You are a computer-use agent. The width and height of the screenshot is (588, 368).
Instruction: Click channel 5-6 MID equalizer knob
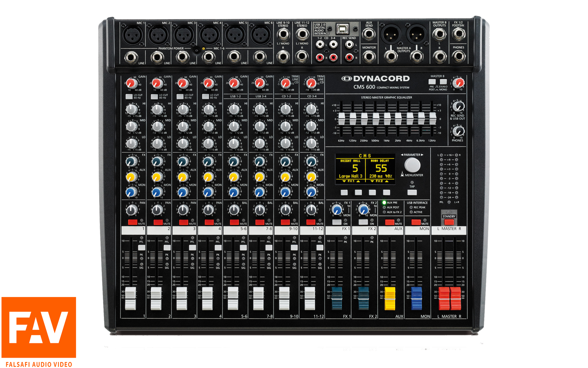[x=234, y=126]
